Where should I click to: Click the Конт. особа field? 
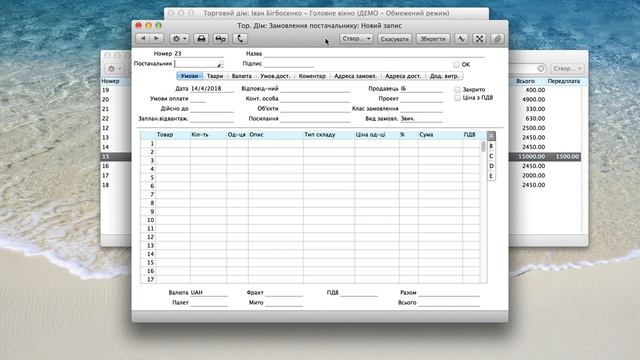click(x=315, y=99)
